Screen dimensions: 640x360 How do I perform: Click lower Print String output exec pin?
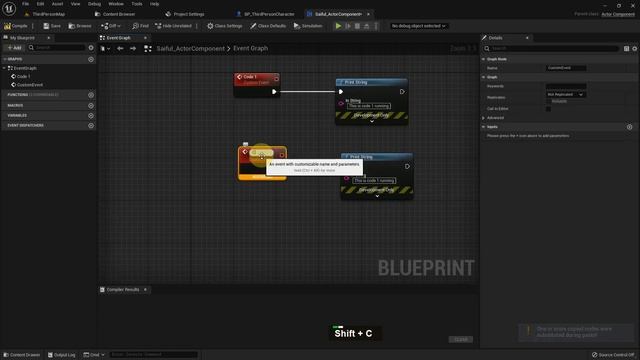407,167
